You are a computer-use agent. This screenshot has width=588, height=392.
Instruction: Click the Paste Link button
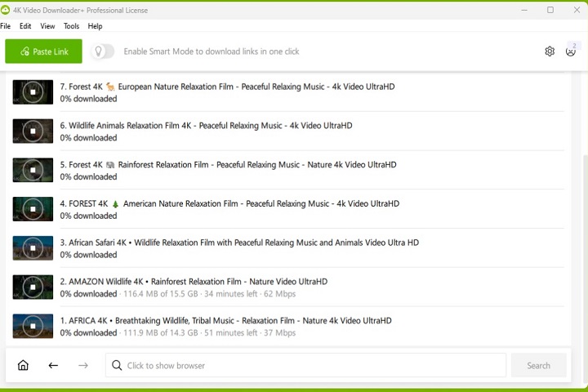tap(43, 51)
